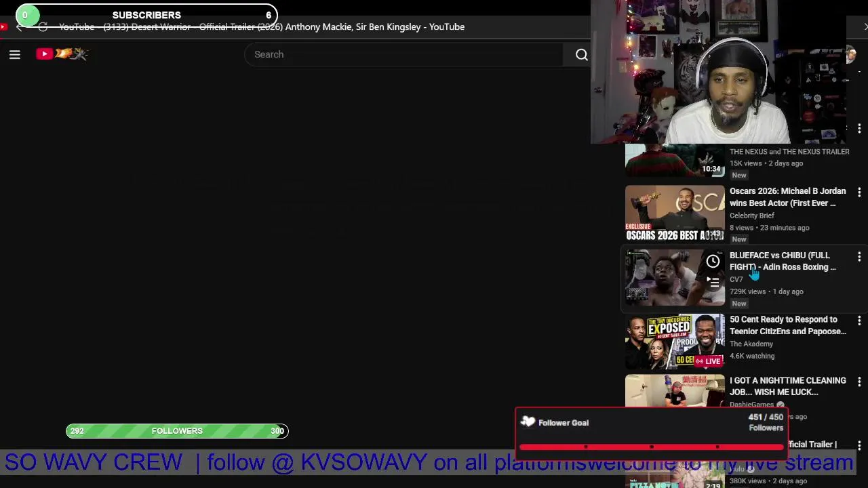The width and height of the screenshot is (868, 488).
Task: Visit the CV7 channel
Action: pos(736,279)
